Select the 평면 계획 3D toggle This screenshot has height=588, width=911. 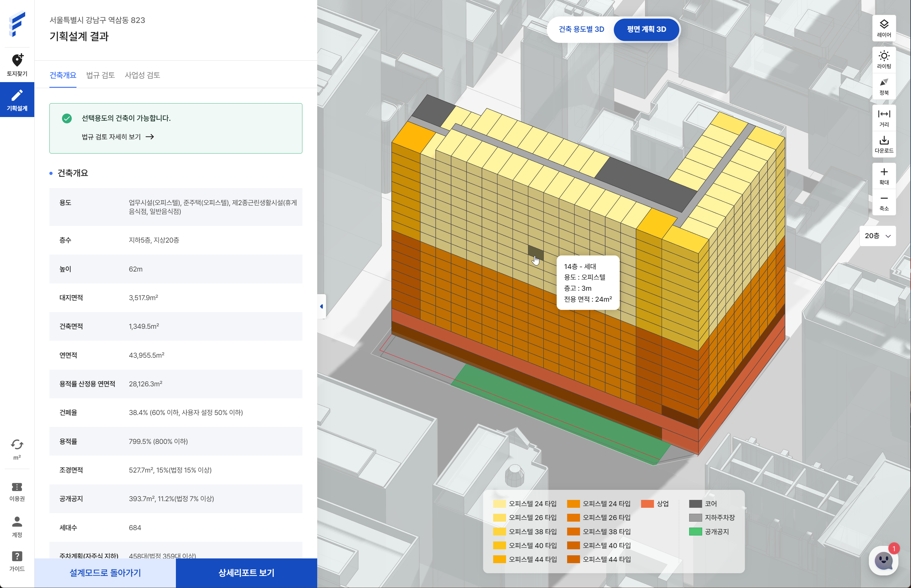click(x=646, y=29)
